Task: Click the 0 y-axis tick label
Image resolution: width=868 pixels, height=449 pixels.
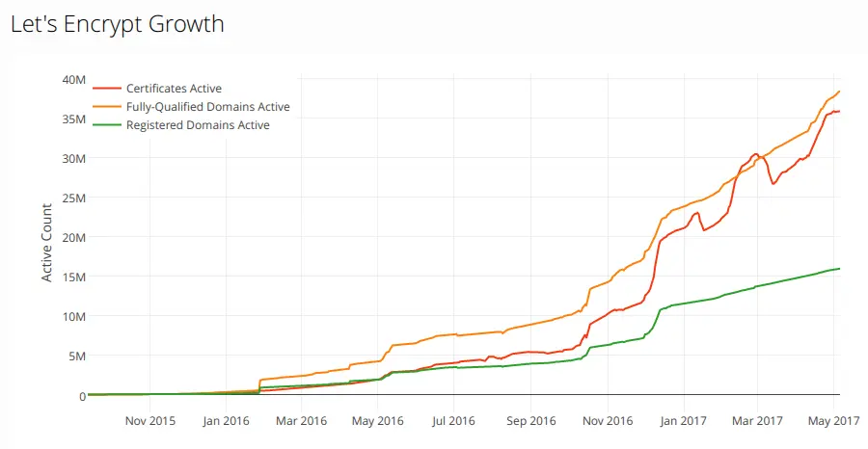Action: (83, 396)
